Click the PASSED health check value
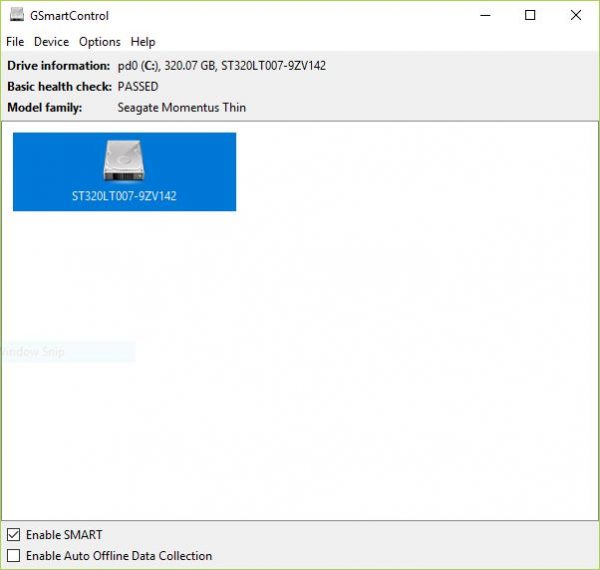This screenshot has height=570, width=600. click(x=138, y=86)
